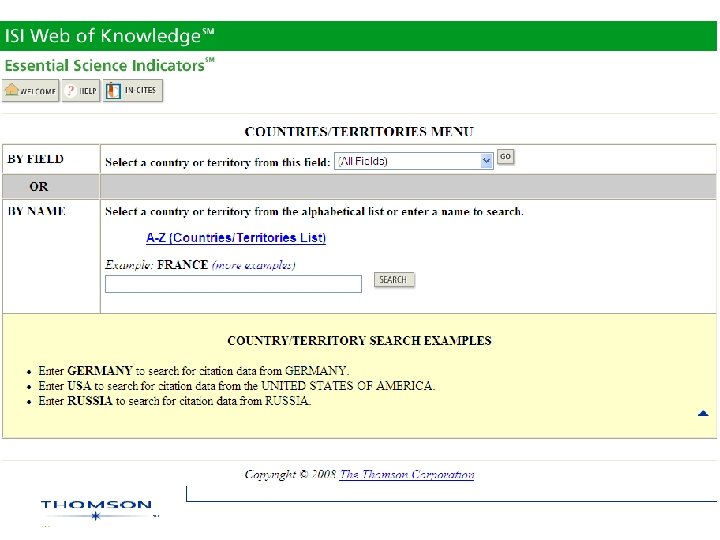Click the SEARCH button
720x540 pixels.
pyautogui.click(x=394, y=280)
